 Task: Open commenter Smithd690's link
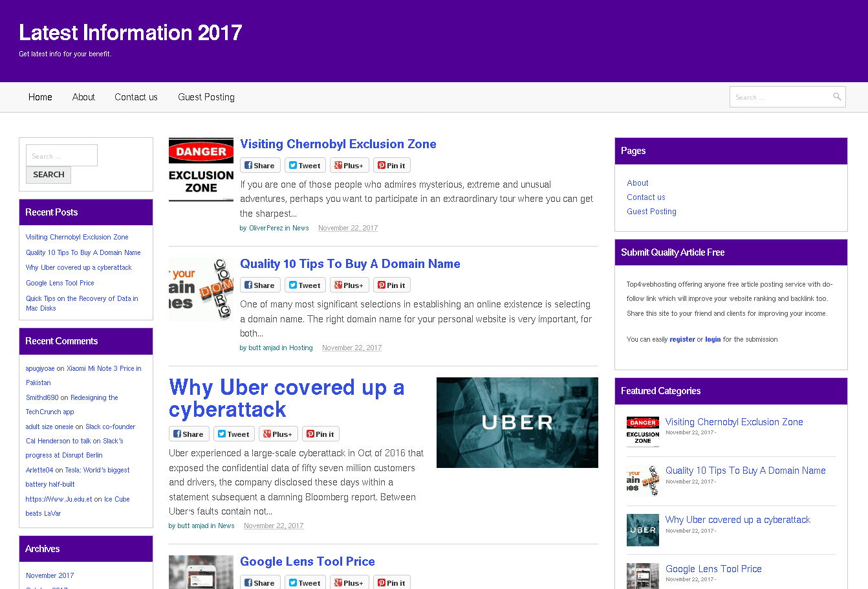42,397
